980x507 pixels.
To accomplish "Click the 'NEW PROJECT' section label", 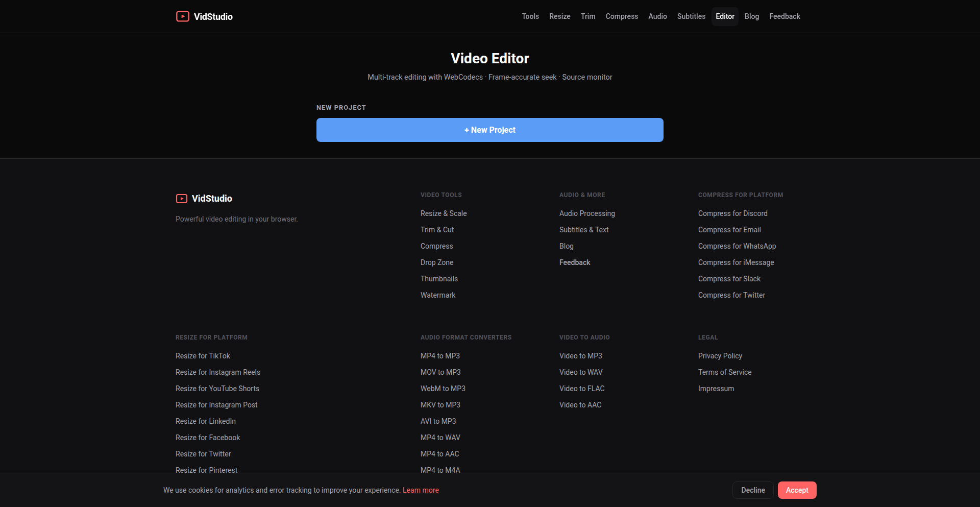I will (x=341, y=108).
